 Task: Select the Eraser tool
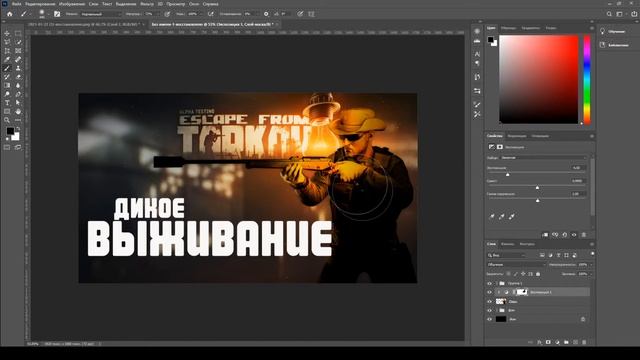(18, 77)
